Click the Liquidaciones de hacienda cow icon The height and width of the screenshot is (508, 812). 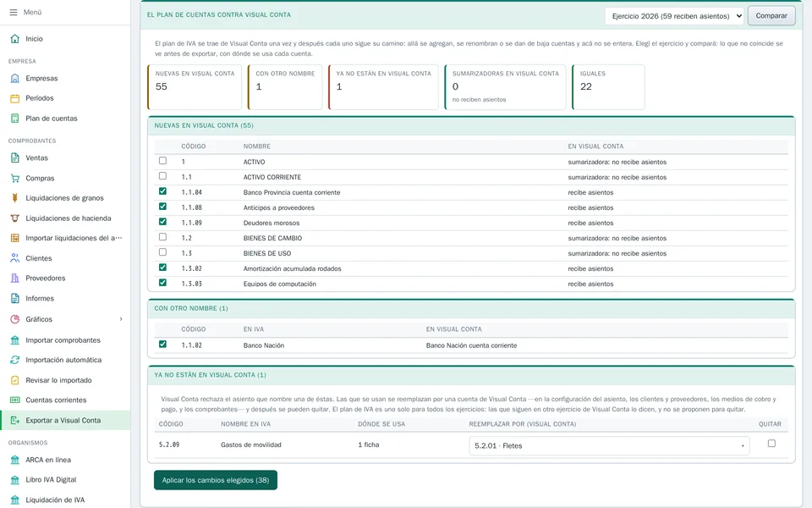click(15, 218)
